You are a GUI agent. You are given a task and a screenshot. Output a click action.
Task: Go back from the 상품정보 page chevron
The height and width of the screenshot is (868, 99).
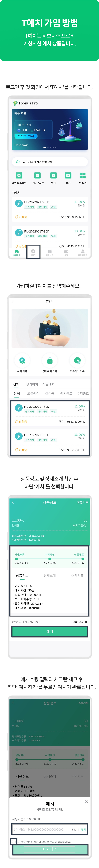click(13, 502)
